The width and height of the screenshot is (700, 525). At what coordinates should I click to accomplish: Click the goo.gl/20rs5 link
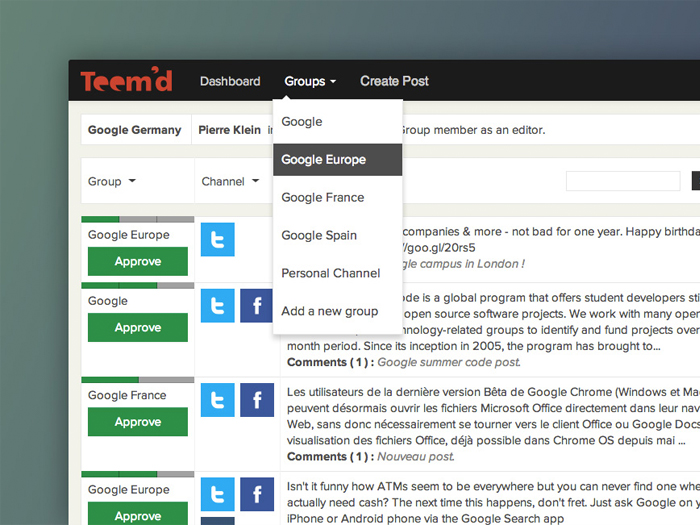pos(439,248)
